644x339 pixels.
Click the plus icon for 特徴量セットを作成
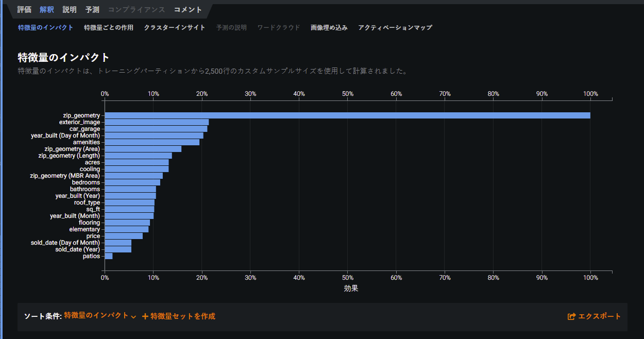[x=145, y=316]
